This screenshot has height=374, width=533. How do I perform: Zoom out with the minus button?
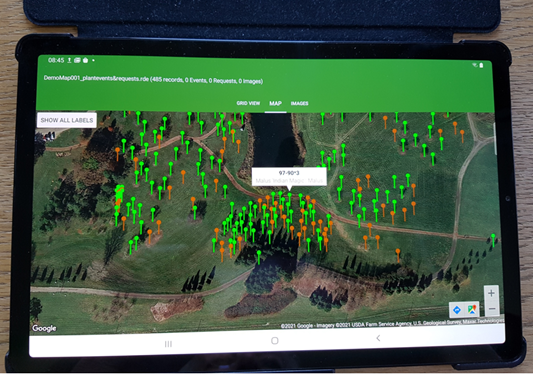click(492, 309)
